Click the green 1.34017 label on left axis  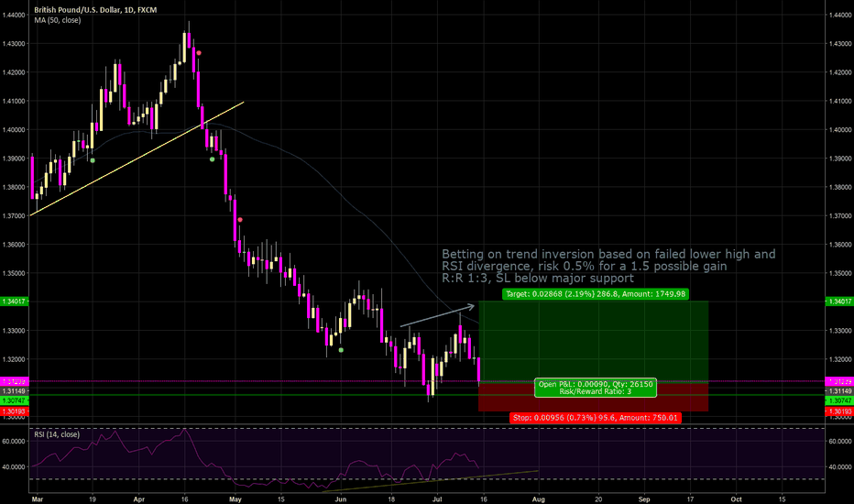(15, 301)
